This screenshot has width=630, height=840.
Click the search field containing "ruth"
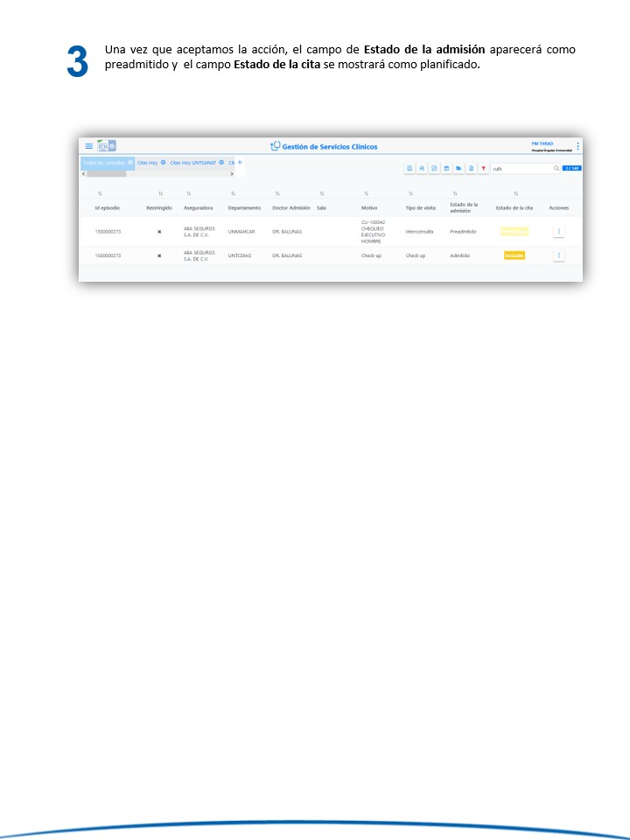[x=520, y=168]
